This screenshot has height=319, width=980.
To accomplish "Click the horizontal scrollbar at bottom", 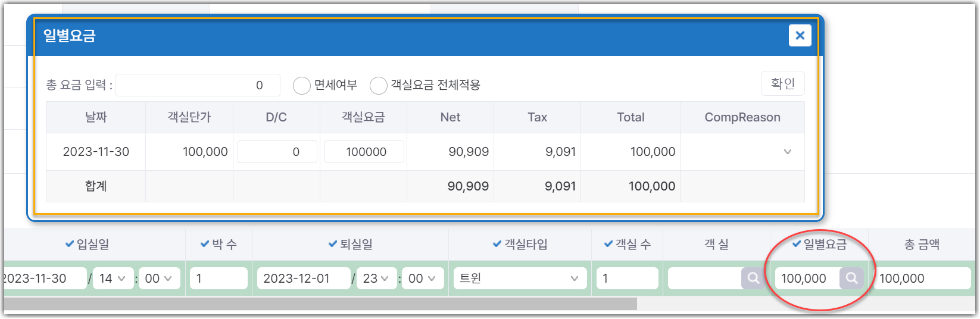I will click(x=320, y=304).
